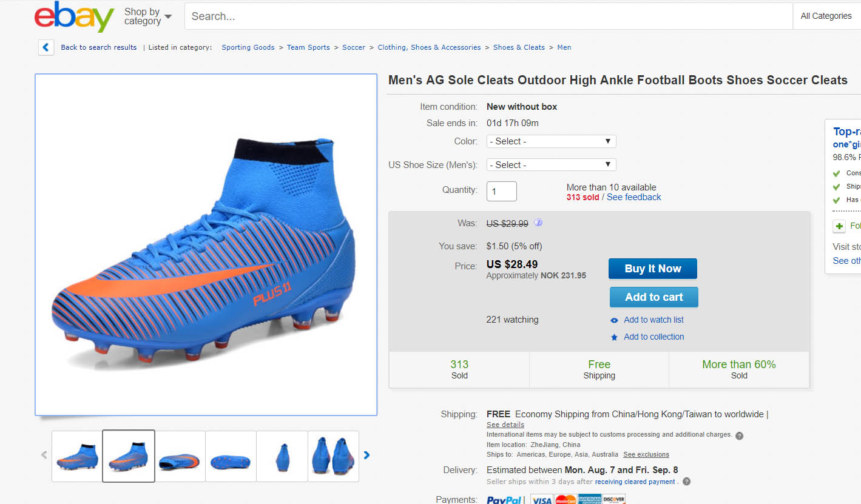Select the shoe sole thumbnail image
This screenshot has width=861, height=504.
(x=231, y=456)
